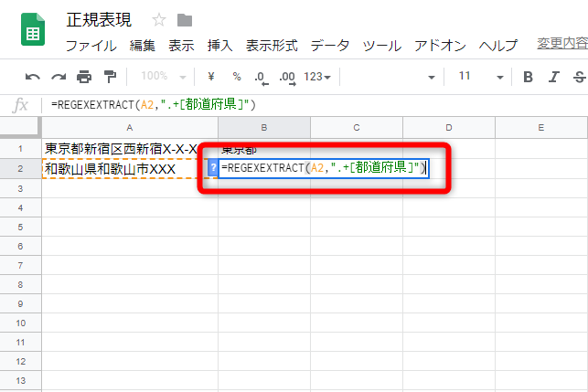Open the アドオン menu

440,46
